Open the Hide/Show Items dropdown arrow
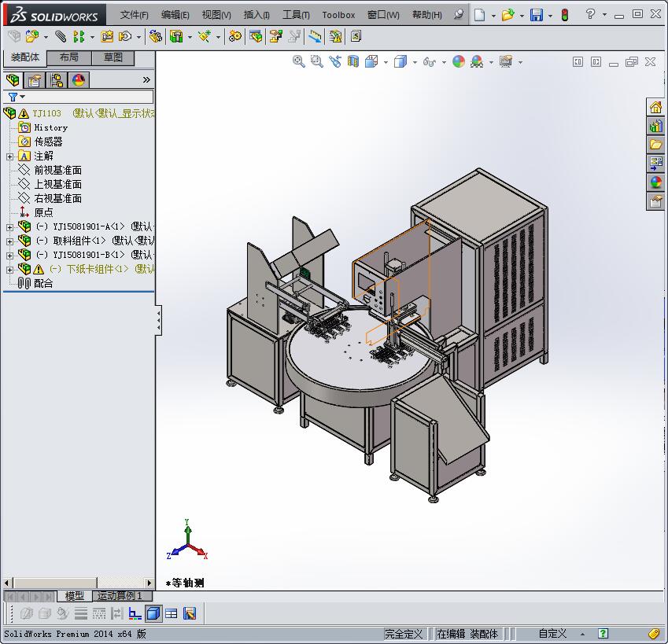This screenshot has width=668, height=644. tap(444, 63)
